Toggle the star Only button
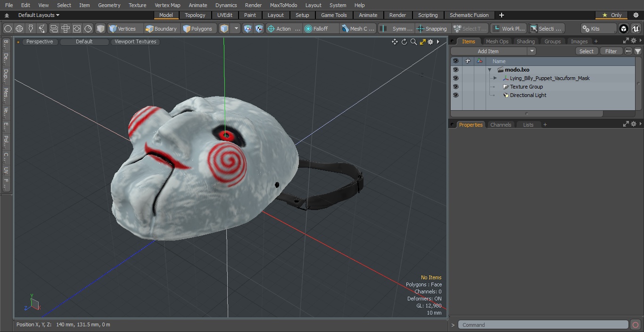This screenshot has height=332, width=644. [611, 15]
